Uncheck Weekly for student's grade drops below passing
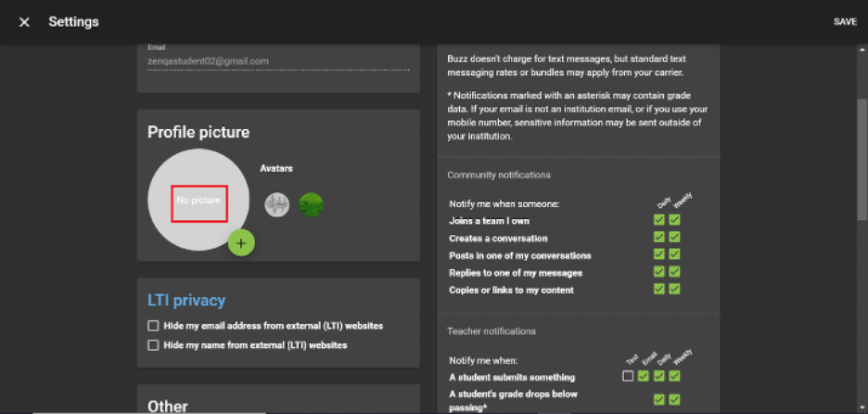The width and height of the screenshot is (868, 414). pyautogui.click(x=674, y=399)
